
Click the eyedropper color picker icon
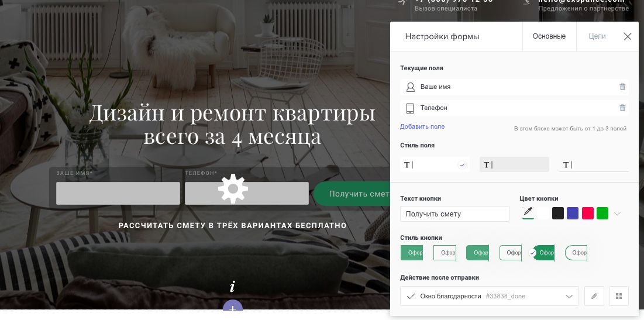528,213
